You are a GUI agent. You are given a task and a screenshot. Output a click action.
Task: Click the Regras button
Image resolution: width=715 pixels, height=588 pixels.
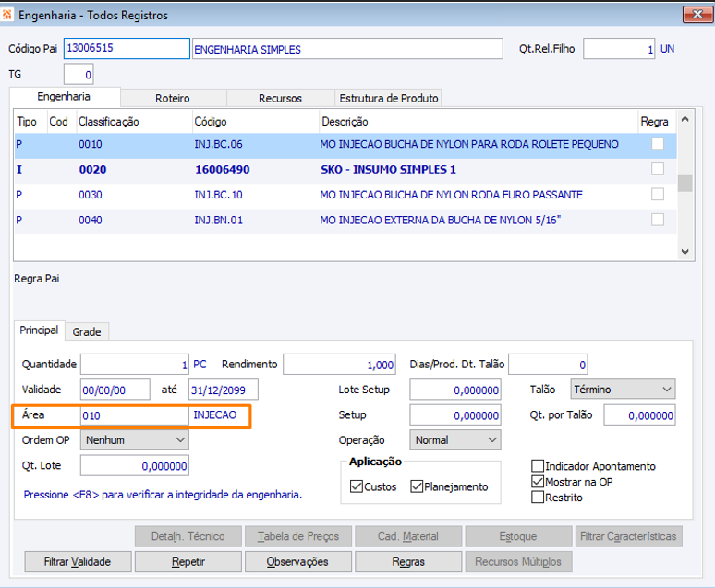coord(407,561)
